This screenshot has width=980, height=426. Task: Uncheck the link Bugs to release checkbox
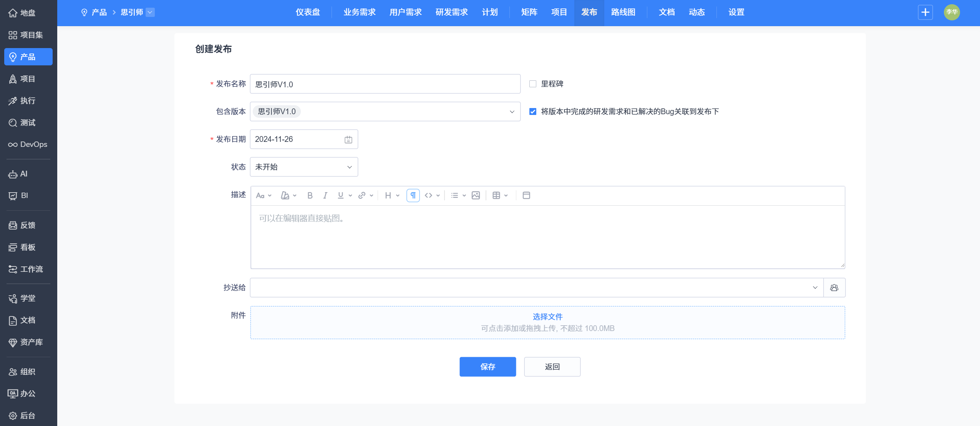coord(532,111)
